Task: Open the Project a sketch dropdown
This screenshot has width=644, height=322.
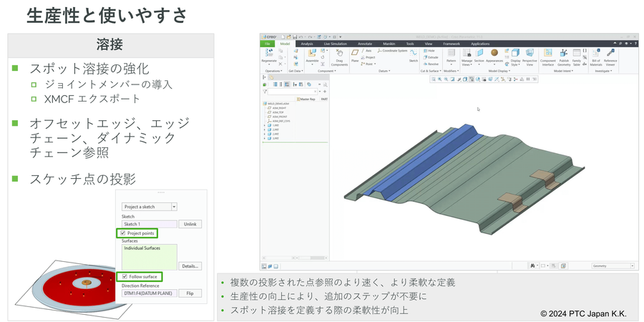Action: [x=174, y=207]
